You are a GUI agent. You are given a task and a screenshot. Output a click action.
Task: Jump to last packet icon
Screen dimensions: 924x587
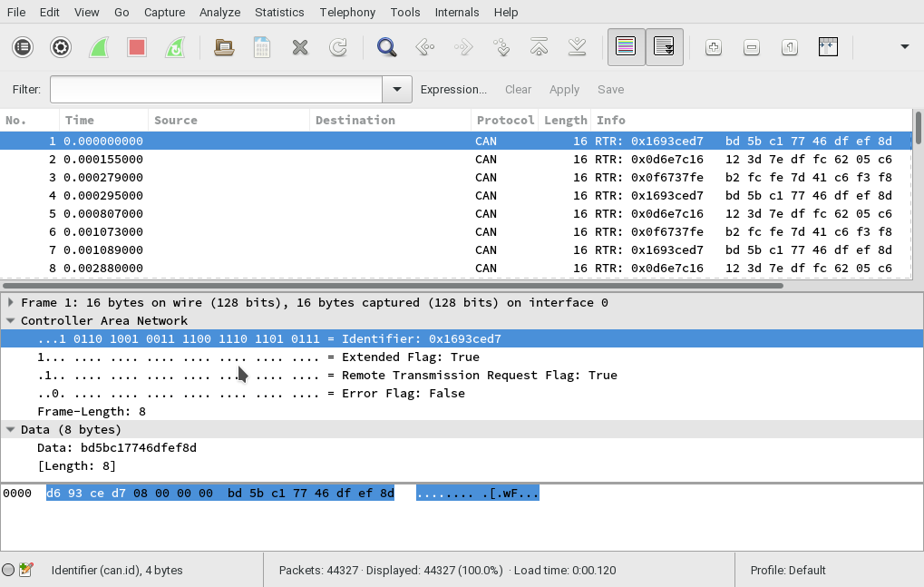point(577,47)
